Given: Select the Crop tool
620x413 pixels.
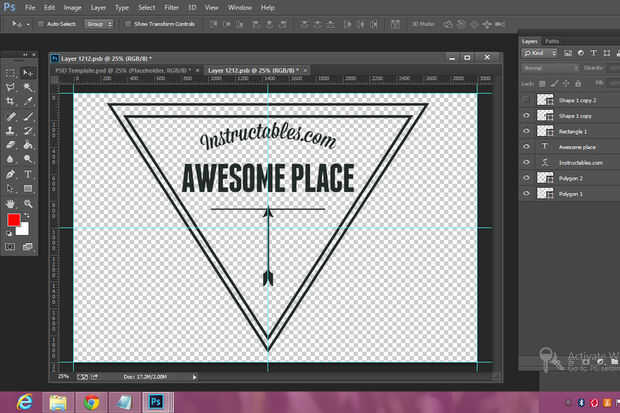Looking at the screenshot, I should (11, 101).
